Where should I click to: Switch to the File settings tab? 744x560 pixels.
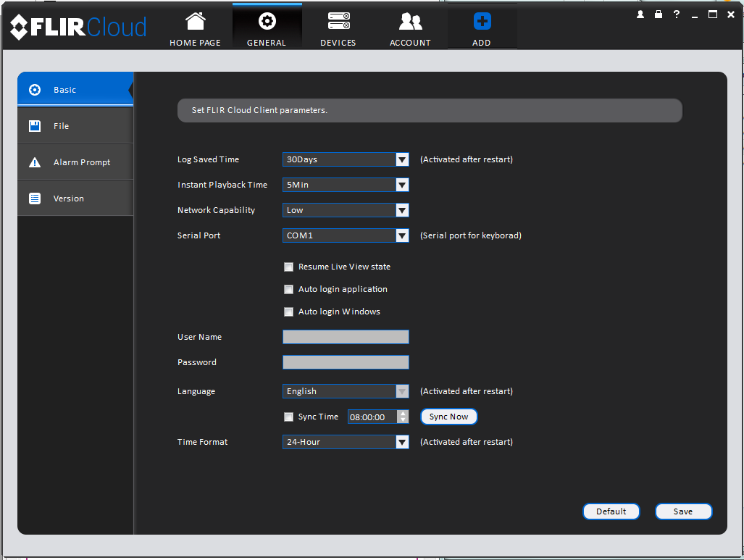75,126
